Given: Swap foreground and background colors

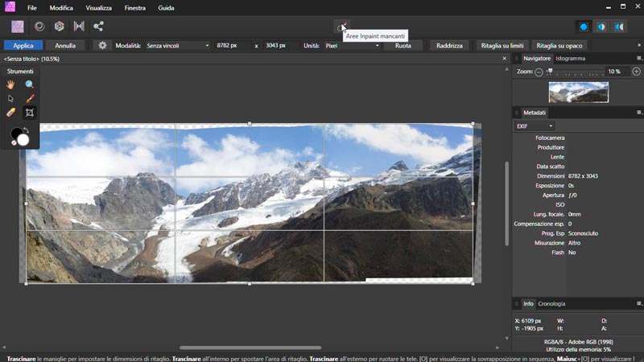Looking at the screenshot, I should [x=27, y=130].
